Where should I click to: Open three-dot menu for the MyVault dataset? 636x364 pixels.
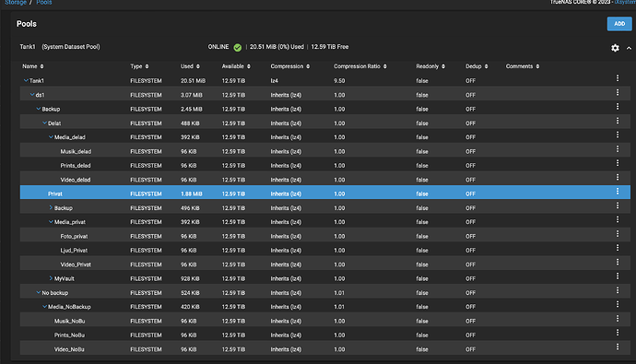[618, 276]
